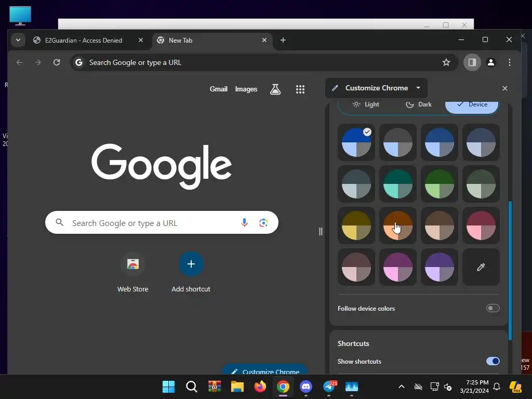This screenshot has width=532, height=399.
Task: Select the Dark theme mode
Action: click(x=419, y=104)
